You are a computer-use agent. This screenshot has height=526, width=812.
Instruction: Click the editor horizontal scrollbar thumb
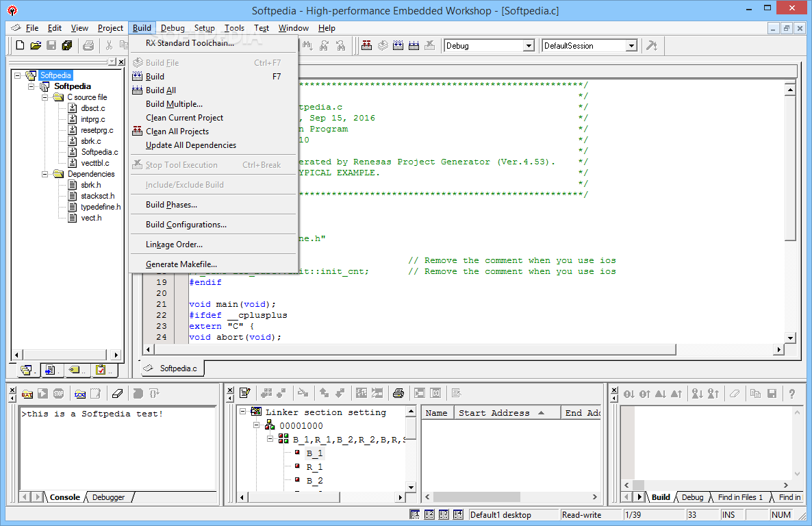(415, 350)
